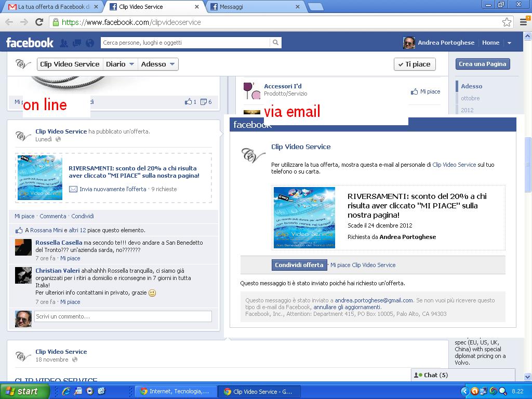This screenshot has height=399, width=532.
Task: Click Condividi below the offer post
Action: point(83,216)
